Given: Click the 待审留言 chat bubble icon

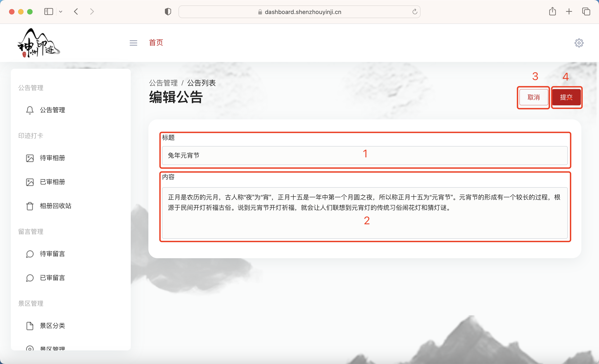Looking at the screenshot, I should [x=30, y=254].
